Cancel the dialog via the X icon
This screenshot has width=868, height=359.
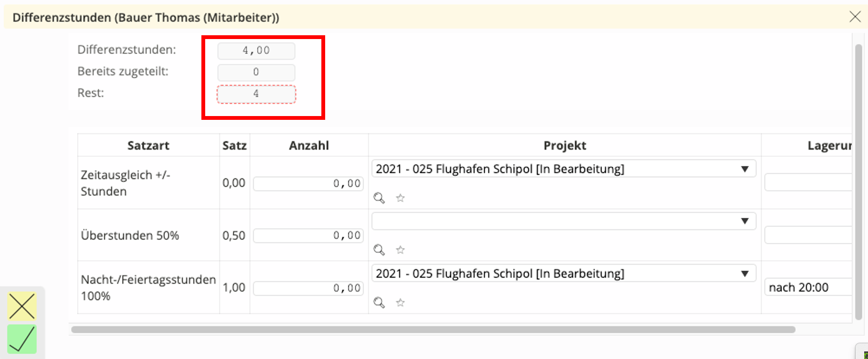[855, 16]
